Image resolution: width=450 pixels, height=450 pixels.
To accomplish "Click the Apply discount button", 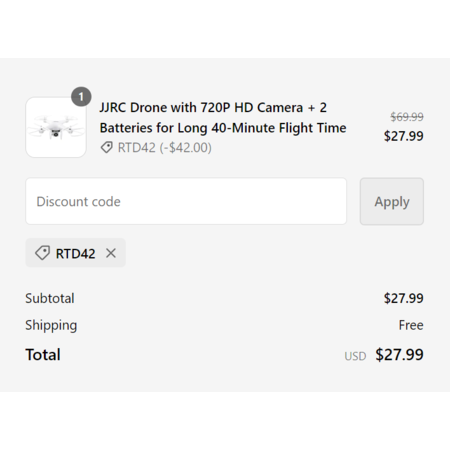I will 392,201.
